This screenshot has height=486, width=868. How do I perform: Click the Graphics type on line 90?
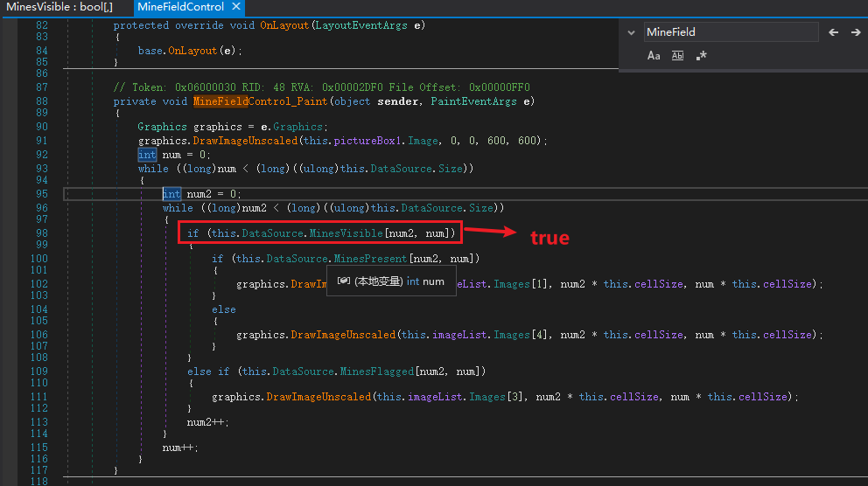click(162, 127)
